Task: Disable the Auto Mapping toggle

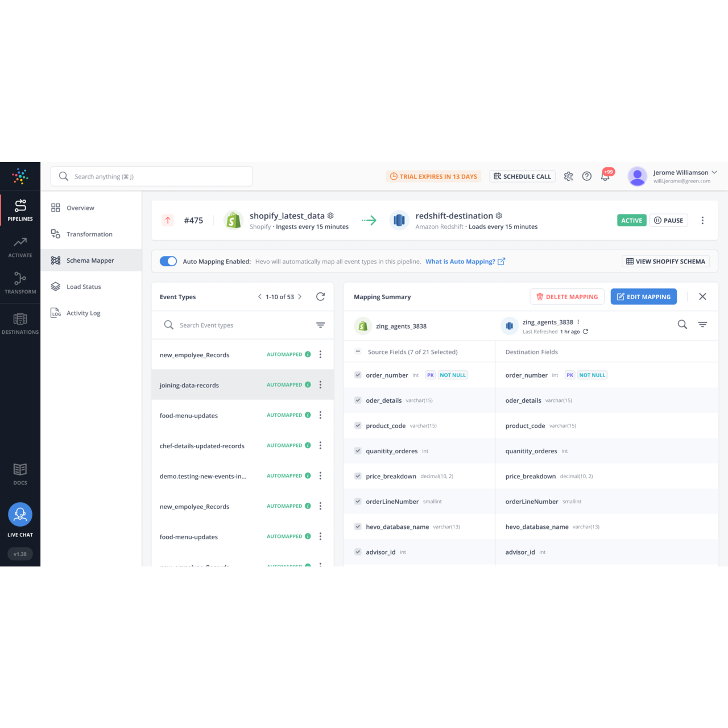Action: point(168,261)
